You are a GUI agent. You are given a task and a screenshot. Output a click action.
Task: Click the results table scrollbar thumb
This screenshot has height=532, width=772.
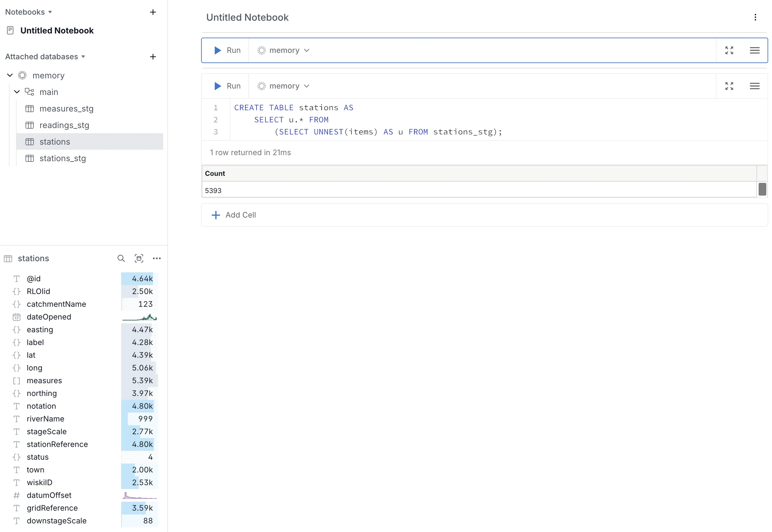(x=762, y=189)
